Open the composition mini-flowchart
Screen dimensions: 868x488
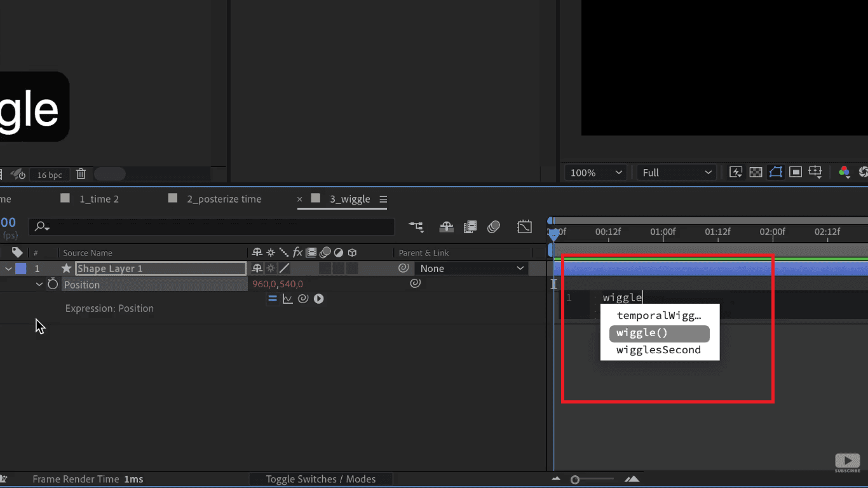[x=416, y=227]
